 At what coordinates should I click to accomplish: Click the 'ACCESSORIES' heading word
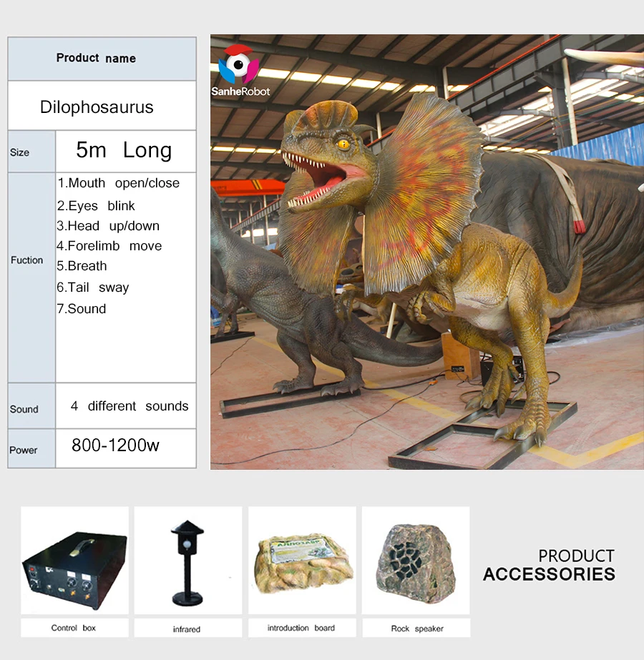pyautogui.click(x=550, y=575)
